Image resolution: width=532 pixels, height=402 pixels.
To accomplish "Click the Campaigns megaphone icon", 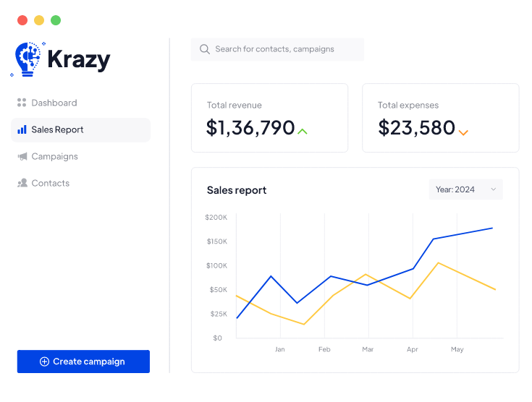I will [x=22, y=157].
